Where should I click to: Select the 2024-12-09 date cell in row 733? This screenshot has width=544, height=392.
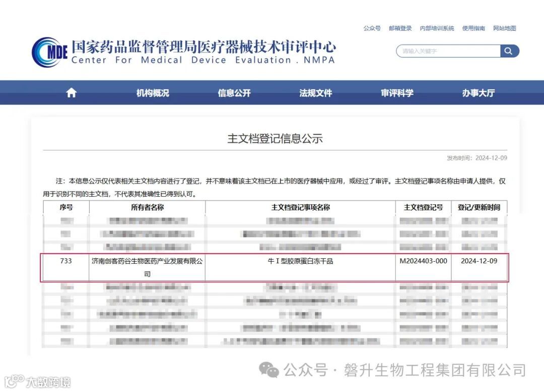479,268
